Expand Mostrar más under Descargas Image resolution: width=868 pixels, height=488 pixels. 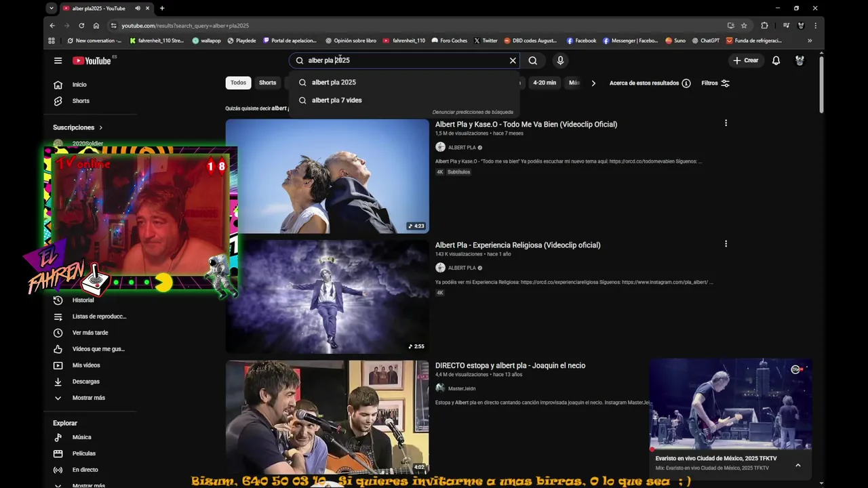click(88, 398)
